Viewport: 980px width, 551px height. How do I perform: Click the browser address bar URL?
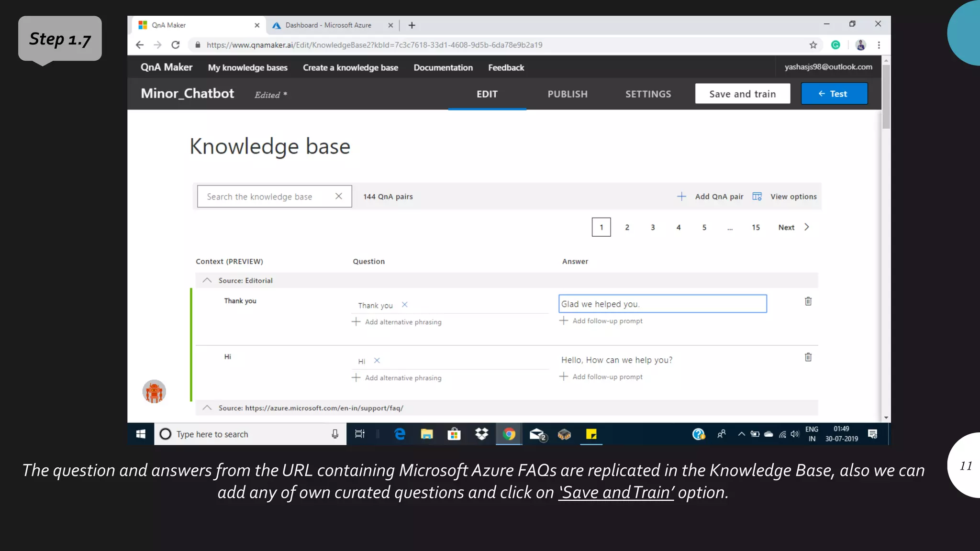click(374, 45)
